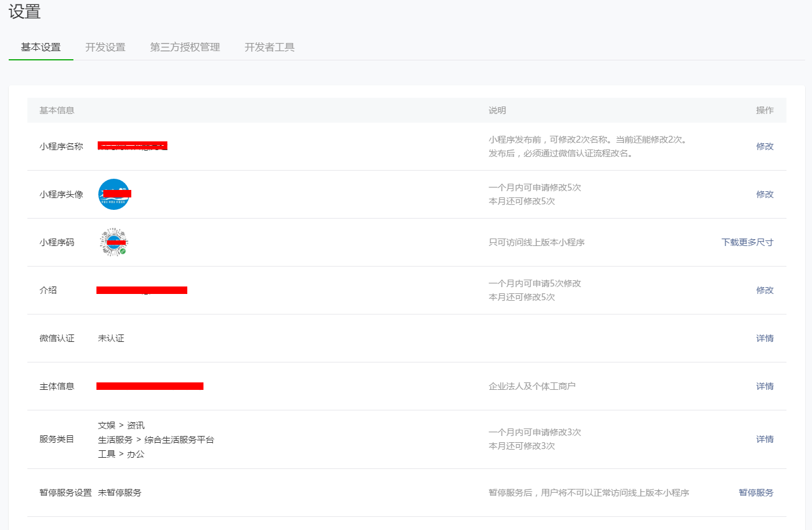
Task: Click 一个月内可申请修改3次 text
Action: coord(534,432)
